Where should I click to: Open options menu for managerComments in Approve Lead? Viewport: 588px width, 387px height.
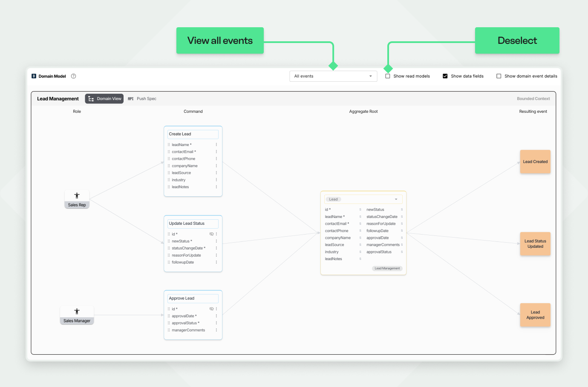pyautogui.click(x=216, y=330)
